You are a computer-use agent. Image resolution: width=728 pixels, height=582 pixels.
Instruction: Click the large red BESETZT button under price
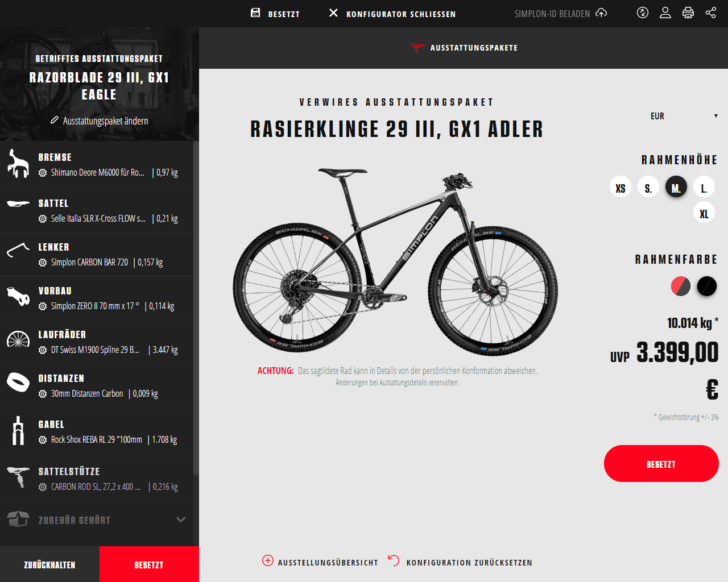click(661, 464)
